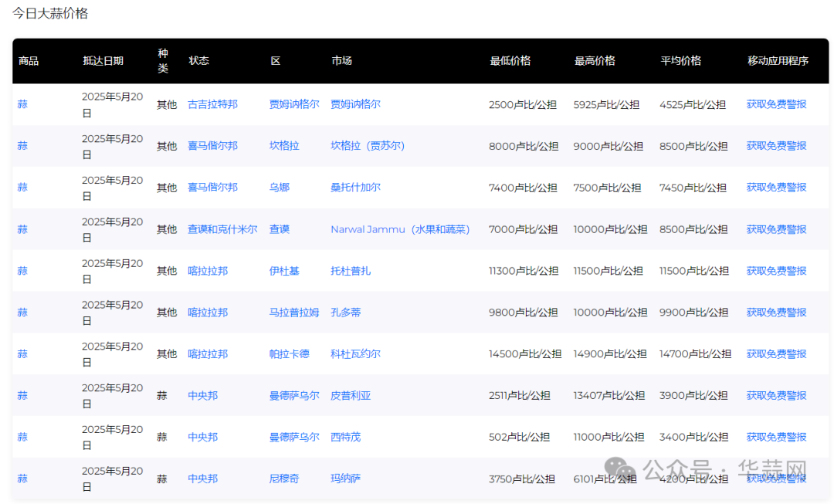834x504 pixels.
Task: Click 蒜 commodity link in 玛纳萨 row
Action: [x=22, y=479]
